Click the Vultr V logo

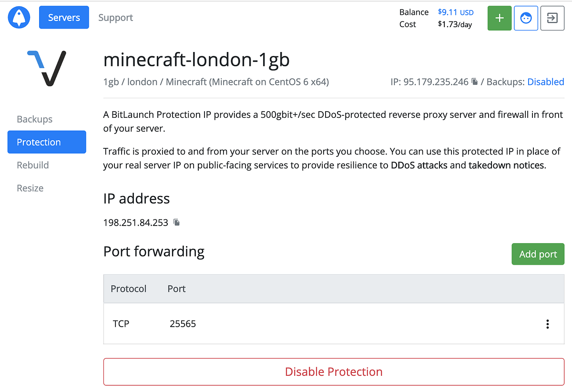[46, 68]
